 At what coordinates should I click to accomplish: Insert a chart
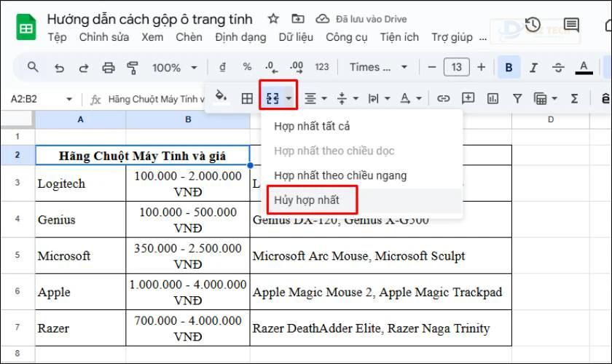click(493, 98)
